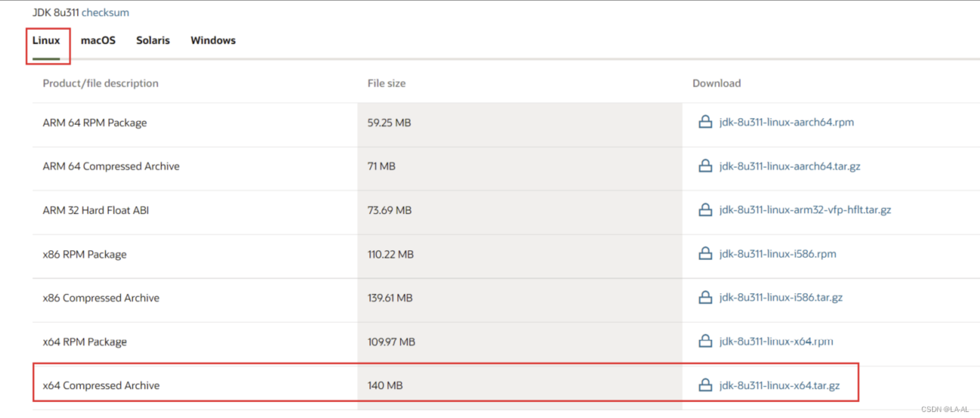Viewport: 980px width, 418px height.
Task: Download jdk-8u311-linux-i586.tar.gz link
Action: coord(781,298)
